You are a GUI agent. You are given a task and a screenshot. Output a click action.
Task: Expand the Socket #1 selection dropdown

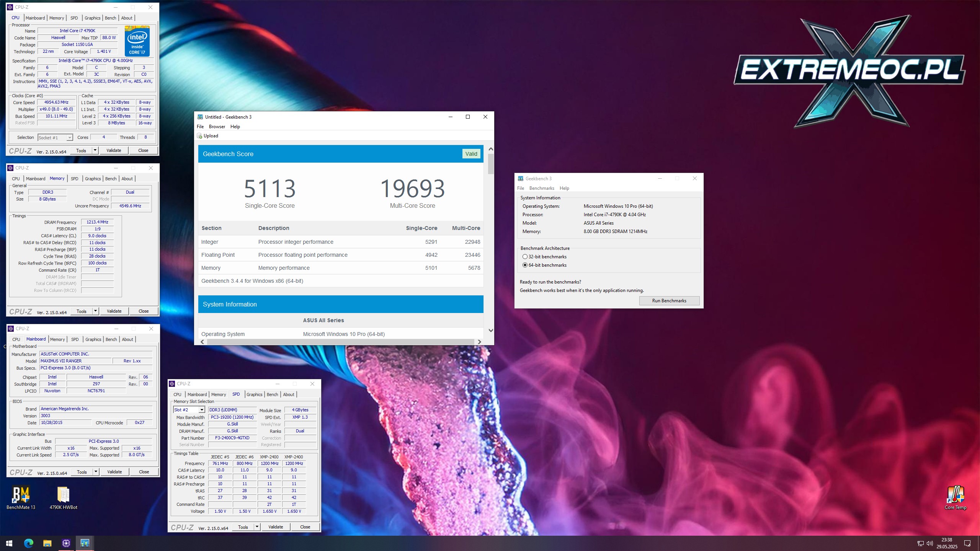[70, 138]
